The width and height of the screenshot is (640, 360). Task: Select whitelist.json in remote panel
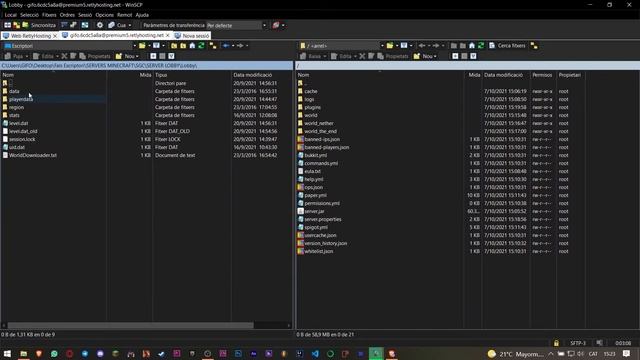[318, 251]
